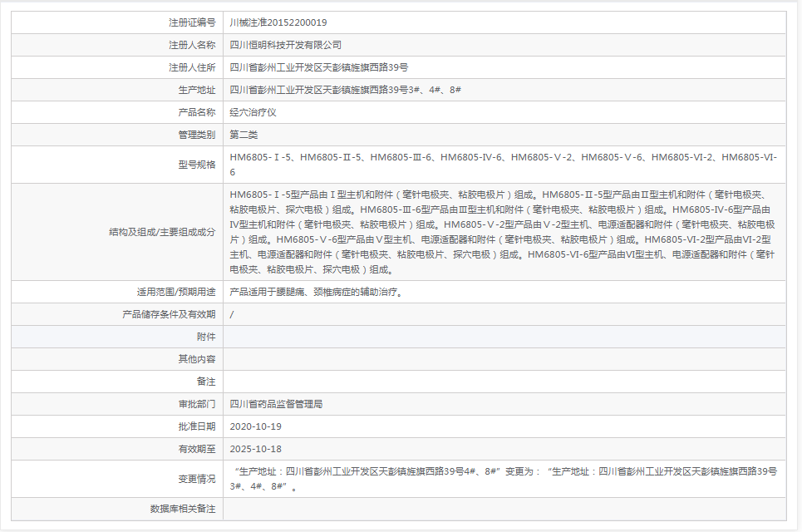Select the 注册人住所 address cell
Screen dimensions: 802x532
(328, 67)
